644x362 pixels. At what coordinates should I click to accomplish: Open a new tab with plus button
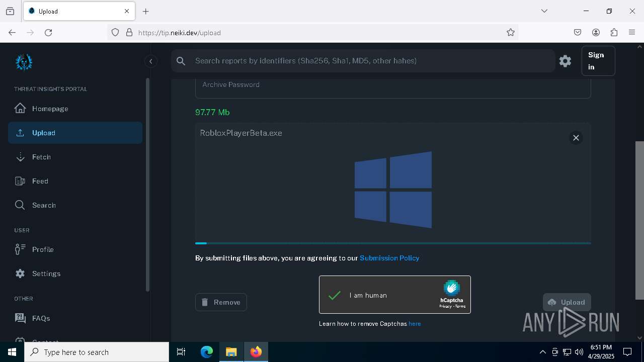[146, 11]
